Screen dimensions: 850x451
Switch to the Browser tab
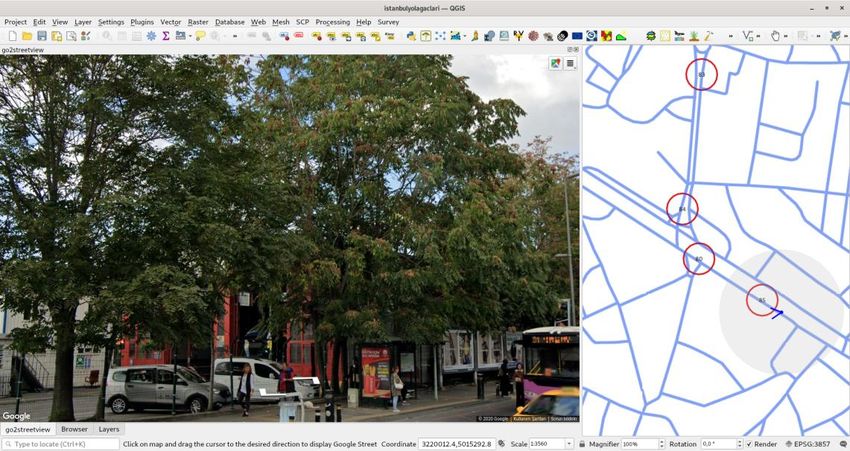click(74, 429)
